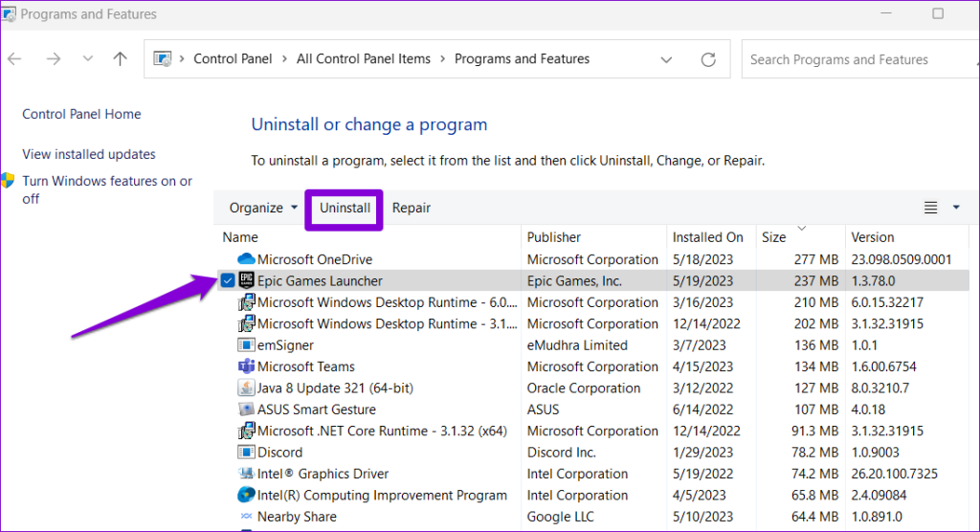The image size is (980, 532).
Task: Open the Organize dropdown menu
Action: pyautogui.click(x=263, y=208)
